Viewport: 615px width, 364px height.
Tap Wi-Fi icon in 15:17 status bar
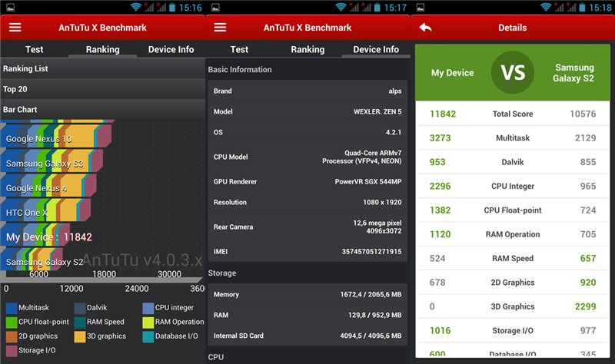341,7
